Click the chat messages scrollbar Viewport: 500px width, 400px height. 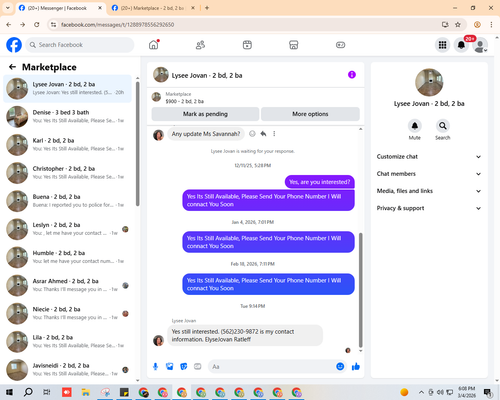coord(360,290)
